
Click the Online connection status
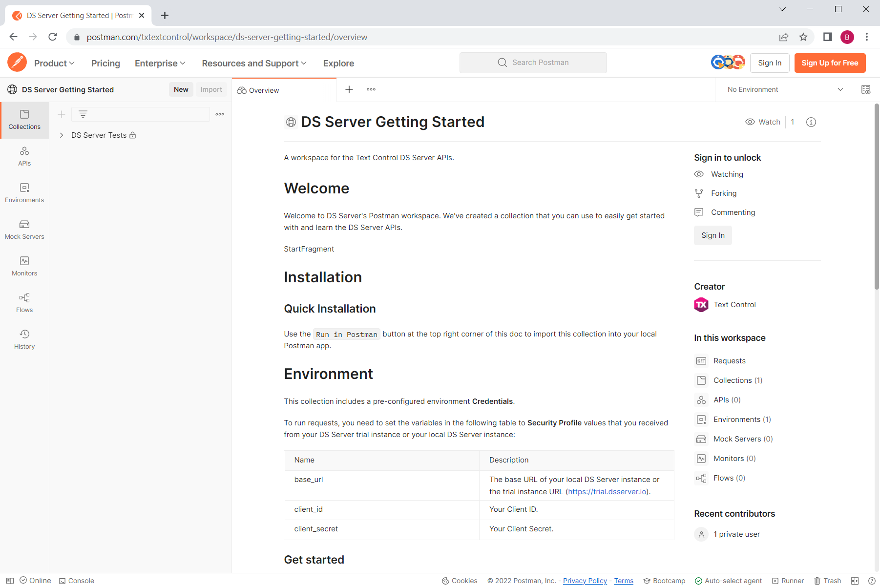pos(35,581)
